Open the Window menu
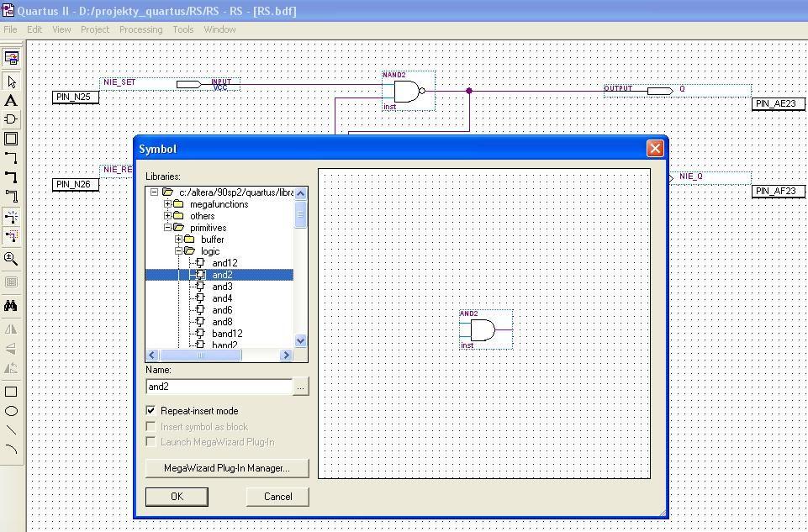Viewport: 808px width, 532px height. [219, 29]
